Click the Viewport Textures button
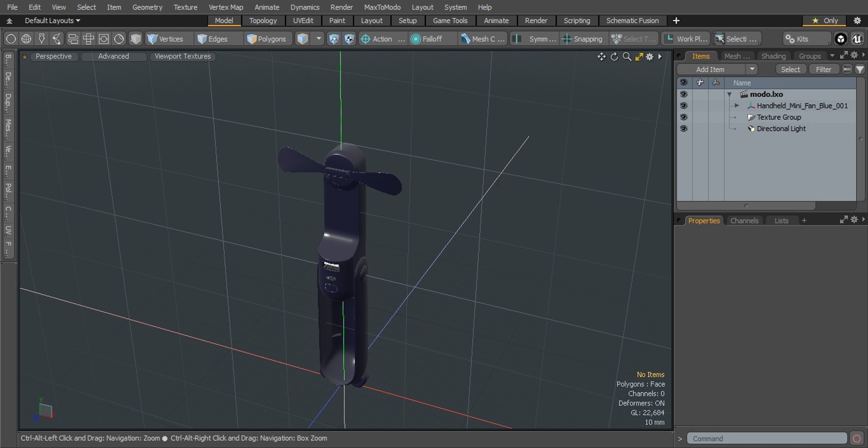Image resolution: width=868 pixels, height=448 pixels. click(183, 57)
